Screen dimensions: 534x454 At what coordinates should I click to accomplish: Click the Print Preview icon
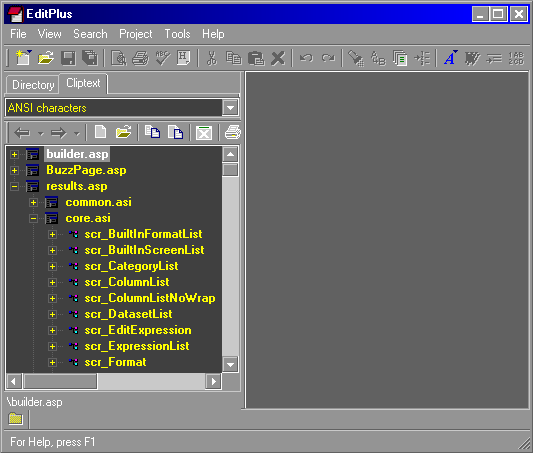(x=119, y=58)
